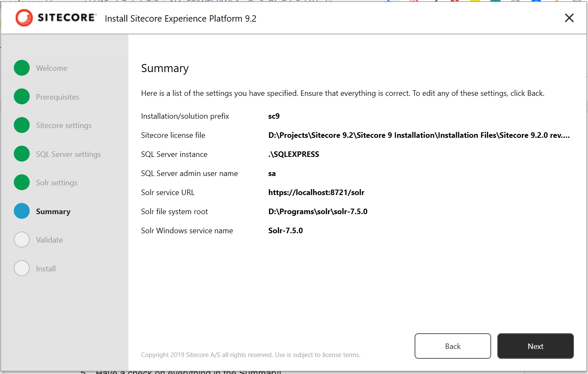
Task: Go back with the Back button
Action: pyautogui.click(x=453, y=346)
